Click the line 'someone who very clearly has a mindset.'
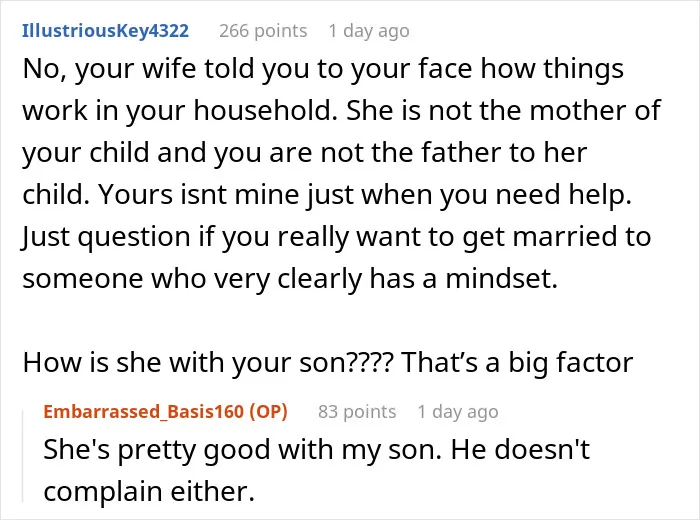This screenshot has width=700, height=520. click(x=290, y=279)
